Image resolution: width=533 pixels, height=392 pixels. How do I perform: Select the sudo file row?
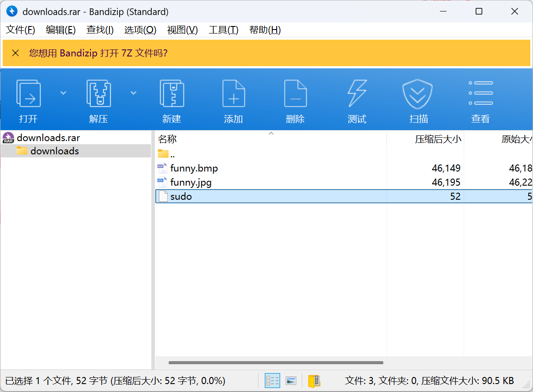click(x=344, y=196)
